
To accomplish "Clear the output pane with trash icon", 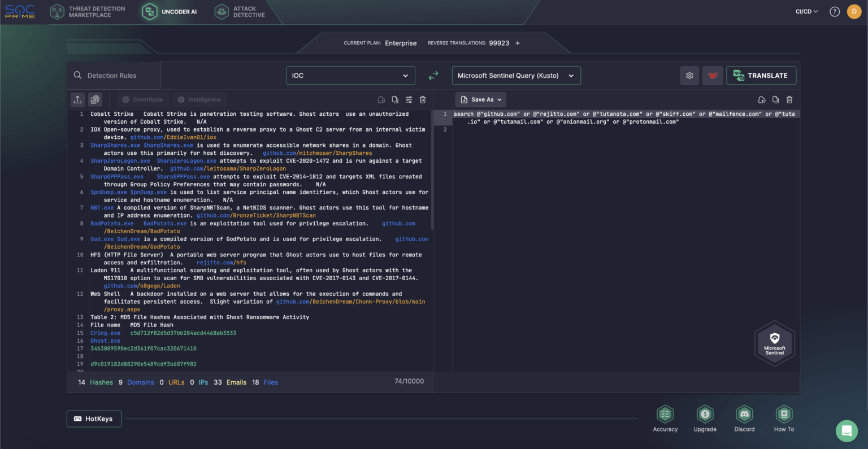I will point(789,100).
